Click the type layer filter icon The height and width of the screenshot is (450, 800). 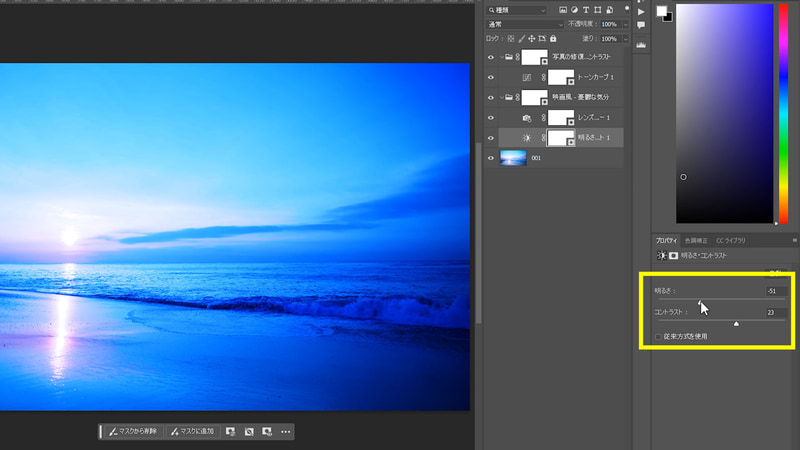pos(586,10)
